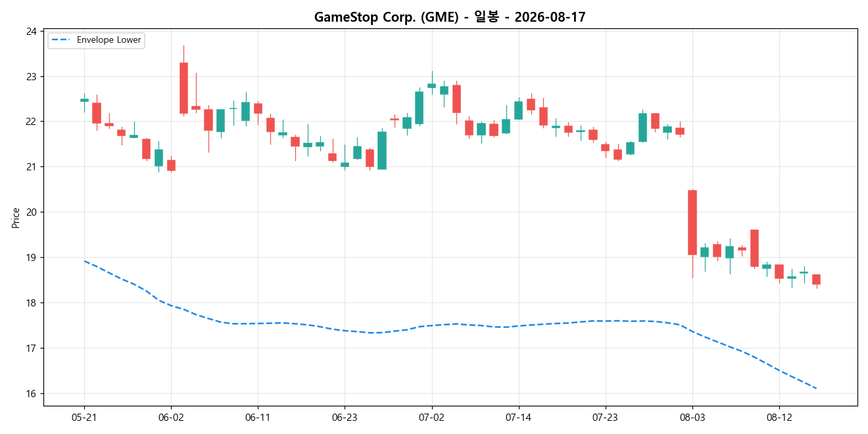This screenshot has height=434, width=868.
Task: Select the y-axis tick label 23
Action: click(x=31, y=77)
